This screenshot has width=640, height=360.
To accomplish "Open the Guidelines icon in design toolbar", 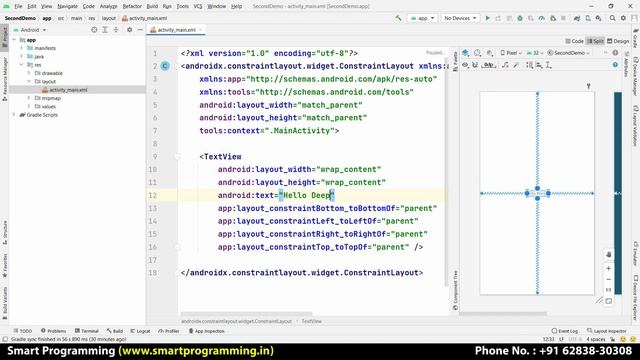I will pos(549,65).
